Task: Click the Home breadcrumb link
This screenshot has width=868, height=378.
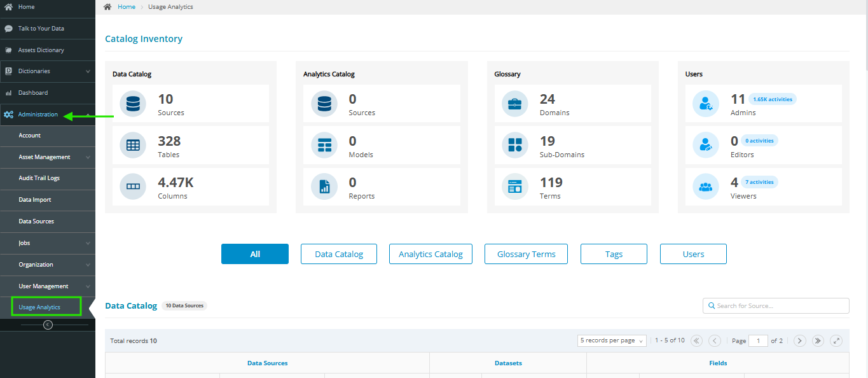Action: [x=127, y=7]
